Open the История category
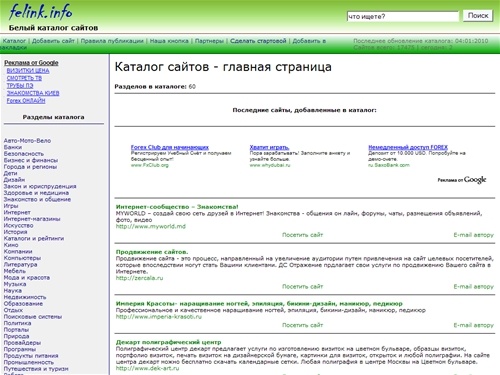Viewport: 500px width, 375px height. pos(15,232)
